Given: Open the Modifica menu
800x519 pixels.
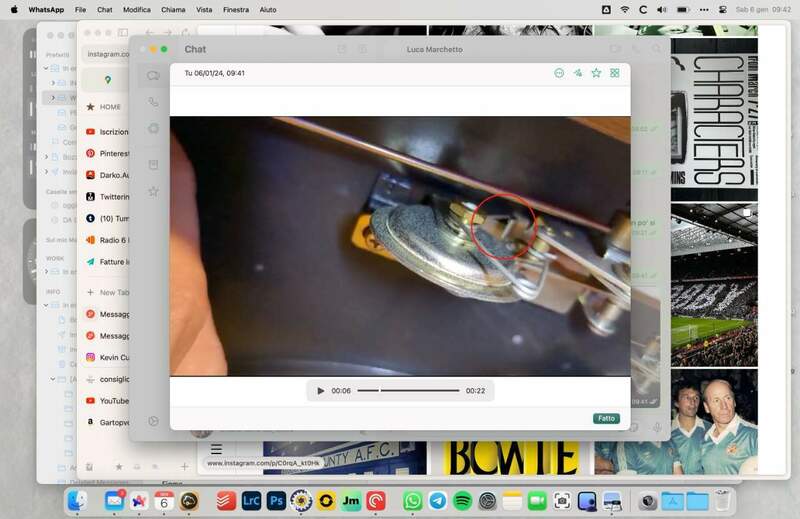Looking at the screenshot, I should [137, 10].
